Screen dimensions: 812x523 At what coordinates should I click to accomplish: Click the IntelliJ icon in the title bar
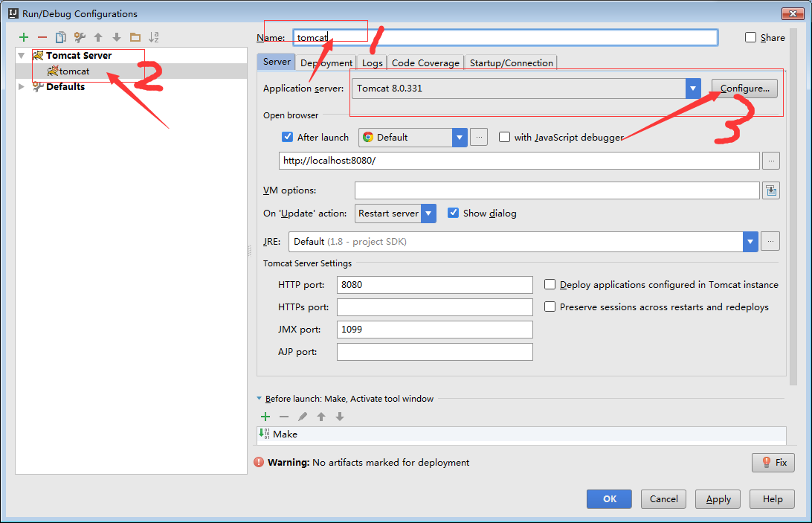click(13, 13)
